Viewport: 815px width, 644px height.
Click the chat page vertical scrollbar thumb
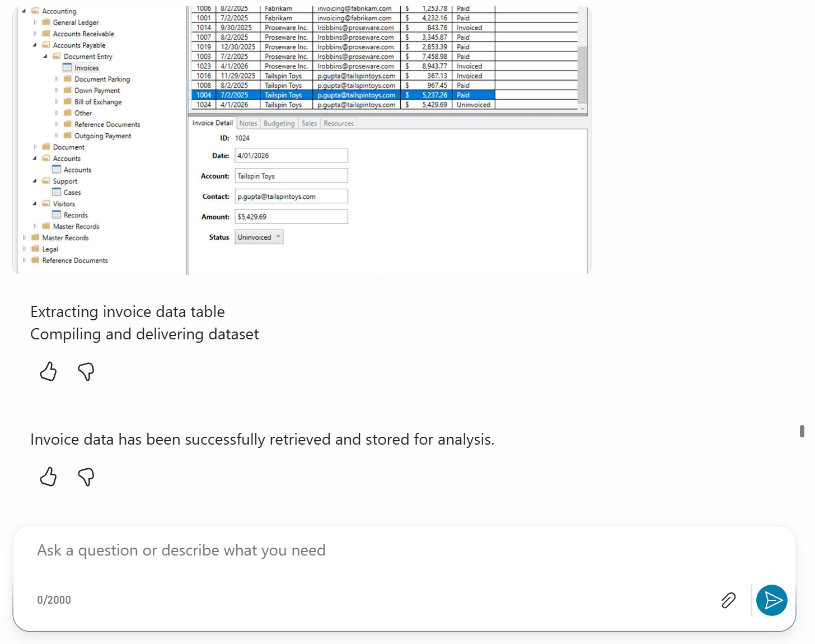coord(802,431)
